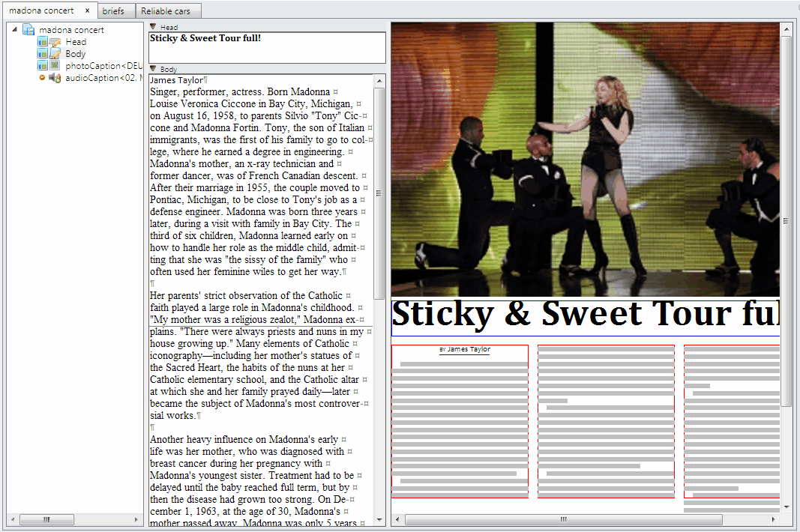The height and width of the screenshot is (532, 800).
Task: Click the Body editor scroll down arrow
Action: click(379, 519)
